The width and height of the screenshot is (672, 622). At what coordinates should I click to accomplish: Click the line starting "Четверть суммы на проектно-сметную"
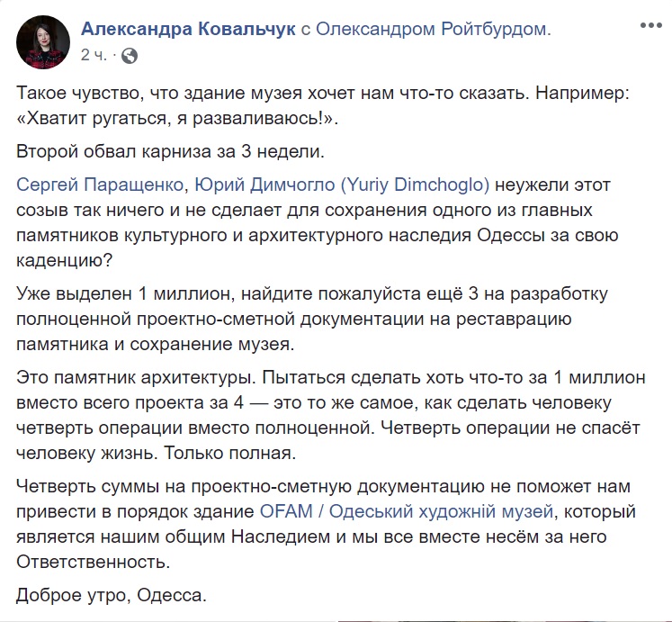[x=324, y=486]
